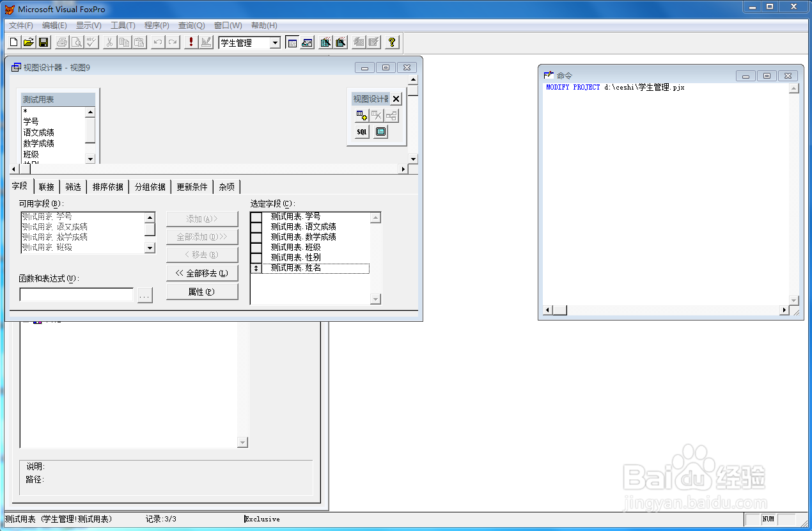Viewport: 812px width, 531px height.
Task: Open the 工具(T) menu
Action: coord(123,26)
